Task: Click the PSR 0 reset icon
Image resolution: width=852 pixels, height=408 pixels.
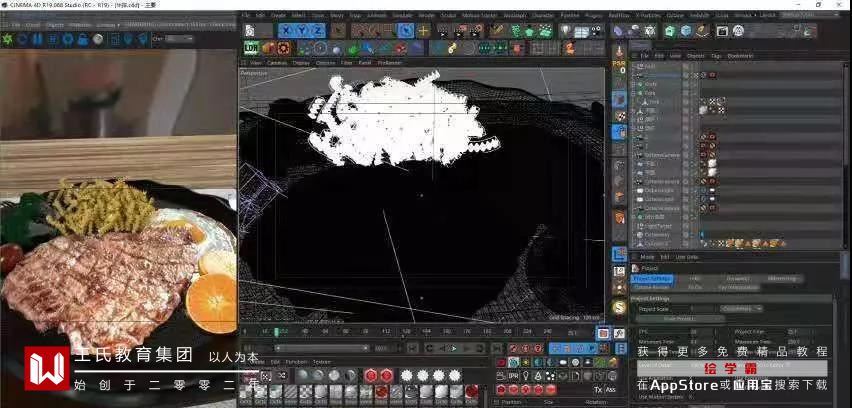Action: point(619,67)
